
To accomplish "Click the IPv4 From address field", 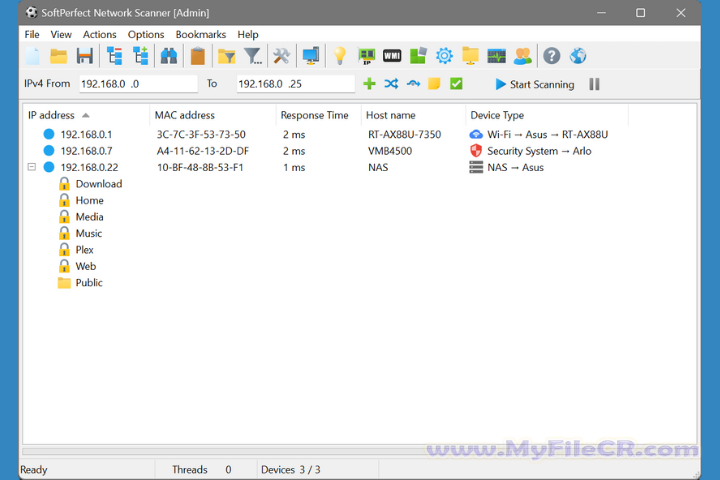I will [138, 84].
